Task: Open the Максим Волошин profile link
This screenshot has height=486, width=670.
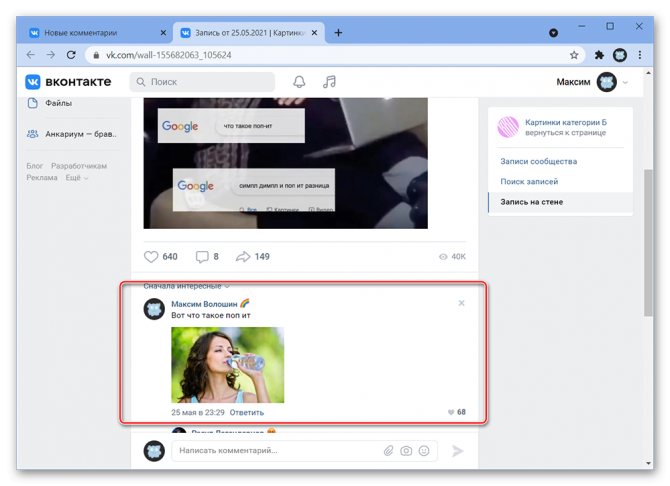Action: (204, 304)
